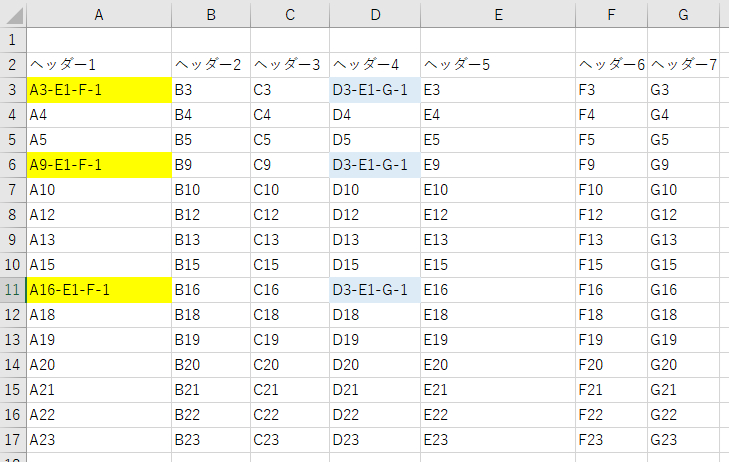Click the row 1 header
729x469 pixels.
[x=13, y=40]
